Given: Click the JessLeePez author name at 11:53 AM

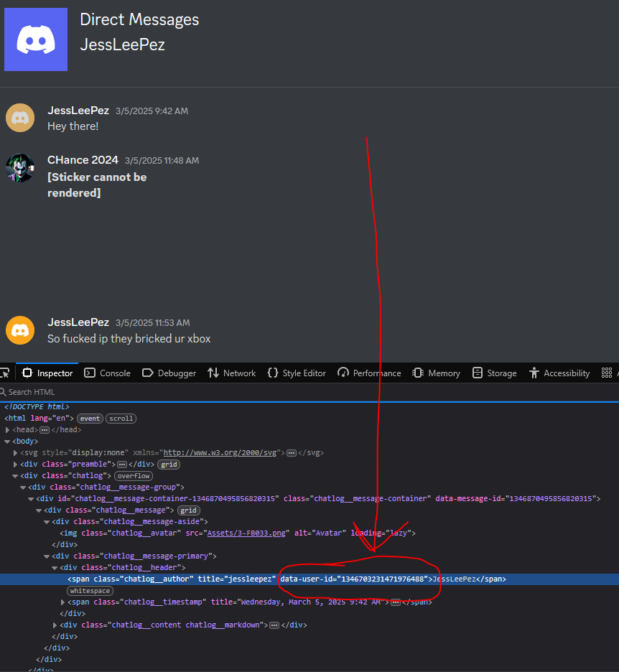Looking at the screenshot, I should click(78, 322).
